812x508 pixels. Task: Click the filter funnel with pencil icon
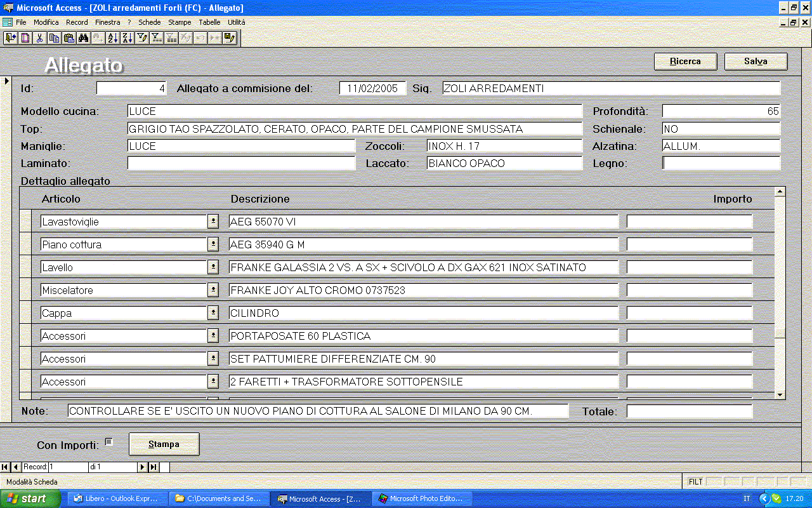[143, 38]
